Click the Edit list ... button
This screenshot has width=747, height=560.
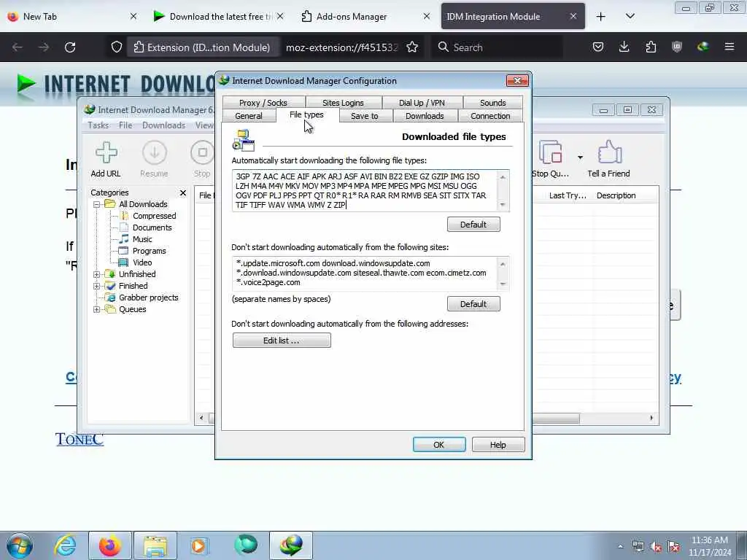(x=282, y=341)
